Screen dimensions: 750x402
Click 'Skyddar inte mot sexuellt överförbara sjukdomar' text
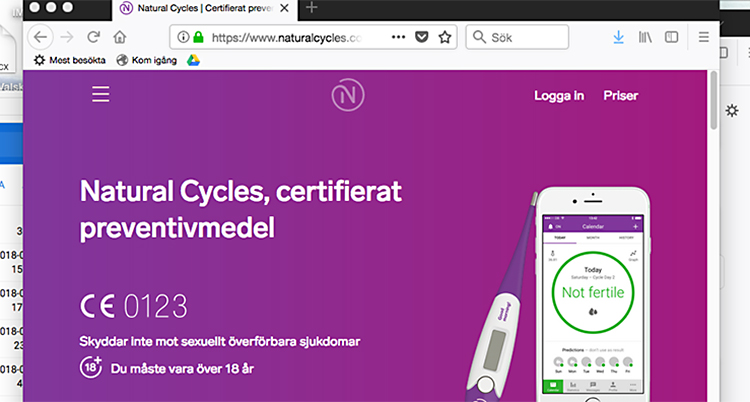220,341
